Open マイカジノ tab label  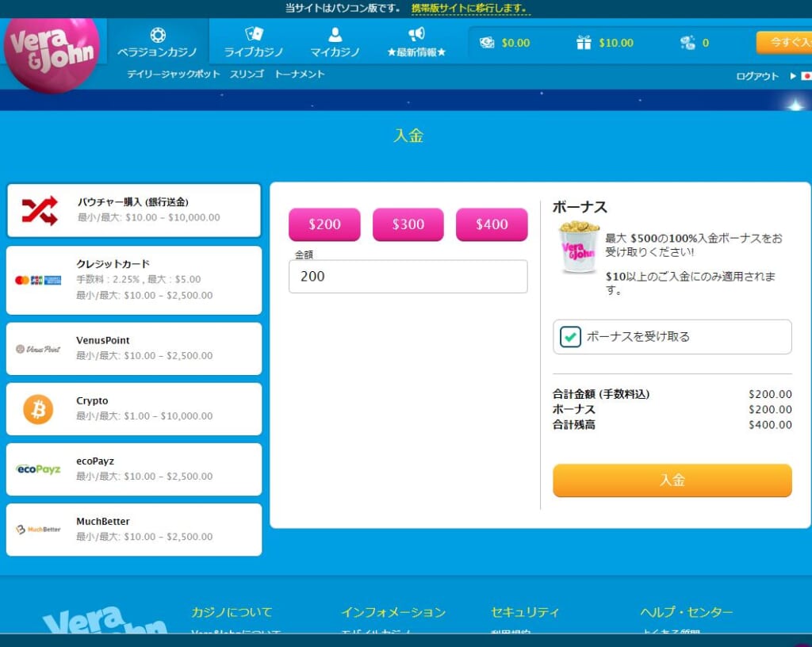coord(335,52)
